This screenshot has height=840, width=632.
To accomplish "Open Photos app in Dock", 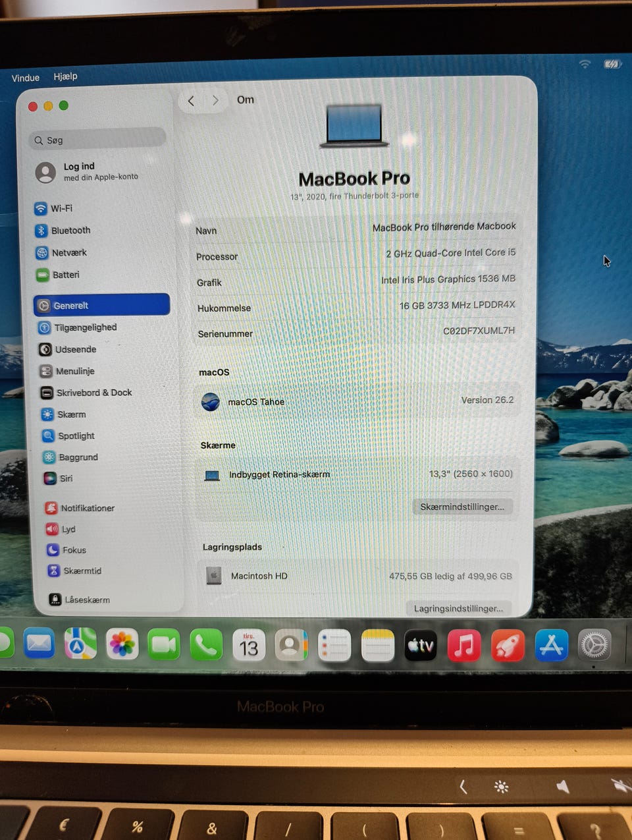I will (x=122, y=644).
